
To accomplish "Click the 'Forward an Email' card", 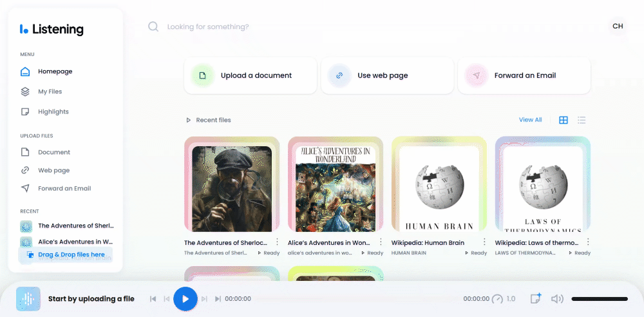I will point(524,75).
